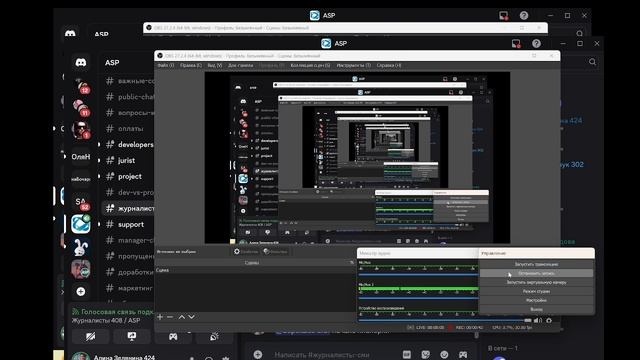Open the server with 11 unread badge
Screen dimensions: 640x360
(x=81, y=108)
